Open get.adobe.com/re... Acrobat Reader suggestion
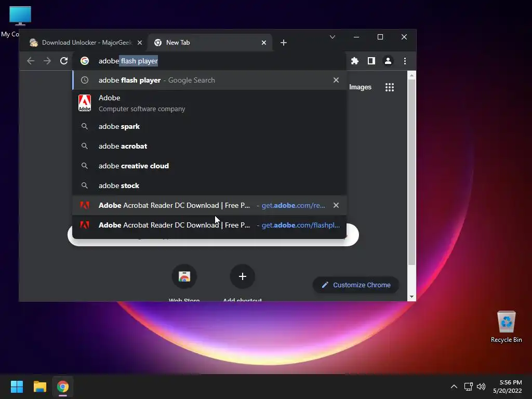The width and height of the screenshot is (532, 399). pos(209,205)
